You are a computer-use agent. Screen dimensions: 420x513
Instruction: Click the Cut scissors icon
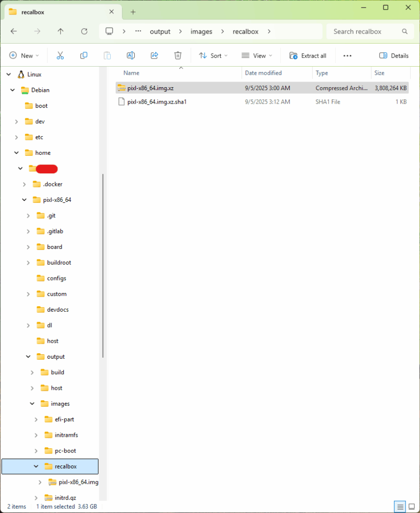(60, 56)
